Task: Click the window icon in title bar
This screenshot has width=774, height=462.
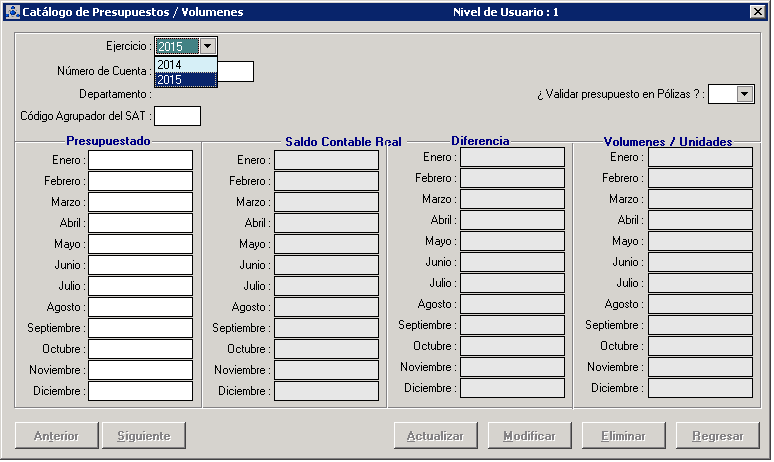Action: [x=13, y=12]
